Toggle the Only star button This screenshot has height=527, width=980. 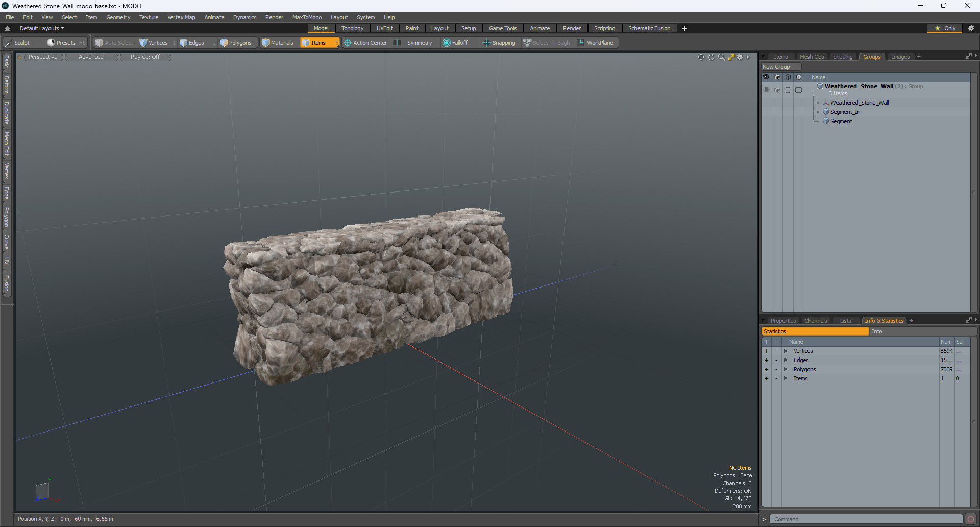point(945,28)
